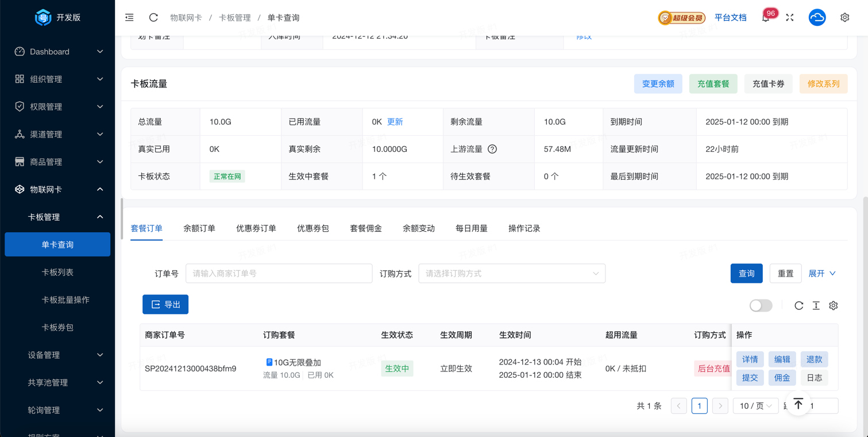Screen dimensions: 868x437
Task: Click the 充值套餐 button
Action: pyautogui.click(x=713, y=84)
